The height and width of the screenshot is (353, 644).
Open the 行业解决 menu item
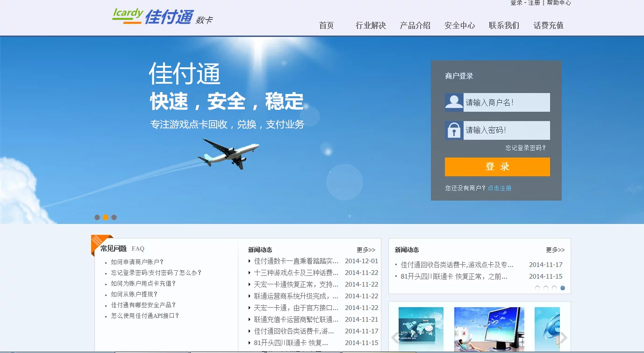371,25
